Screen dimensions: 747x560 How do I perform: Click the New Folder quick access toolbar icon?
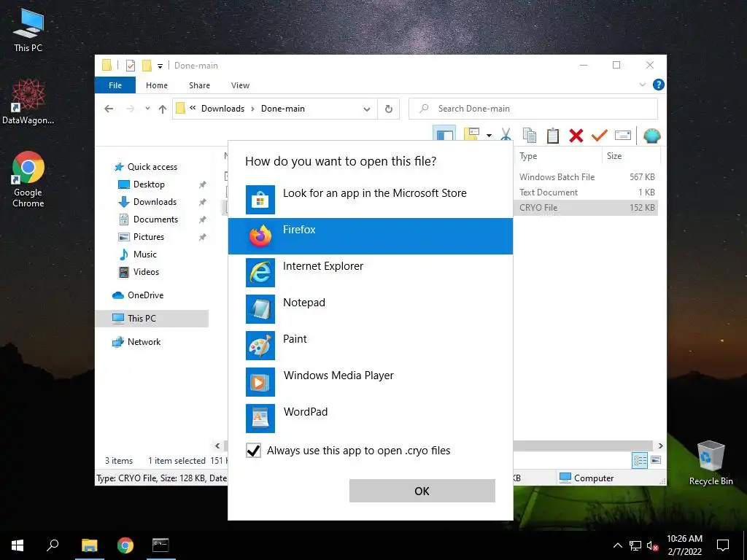coord(147,66)
